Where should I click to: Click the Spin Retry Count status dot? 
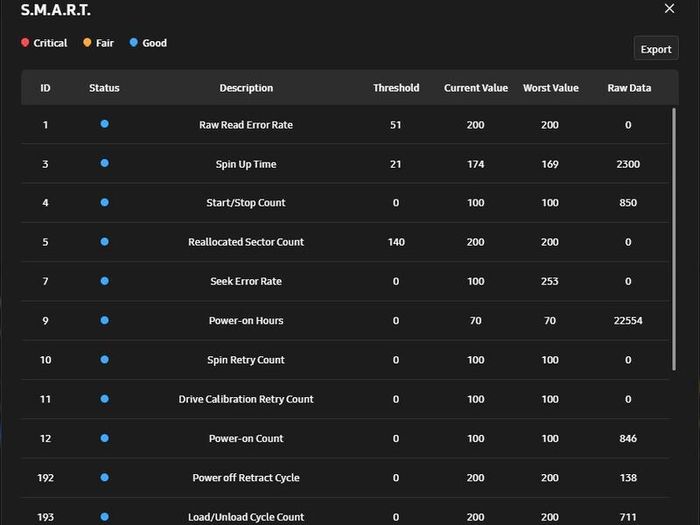click(104, 359)
